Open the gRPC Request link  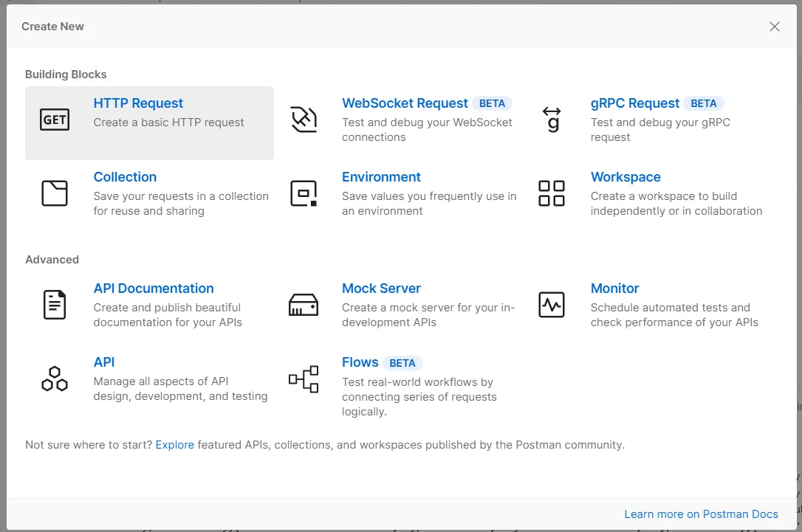pyautogui.click(x=635, y=103)
